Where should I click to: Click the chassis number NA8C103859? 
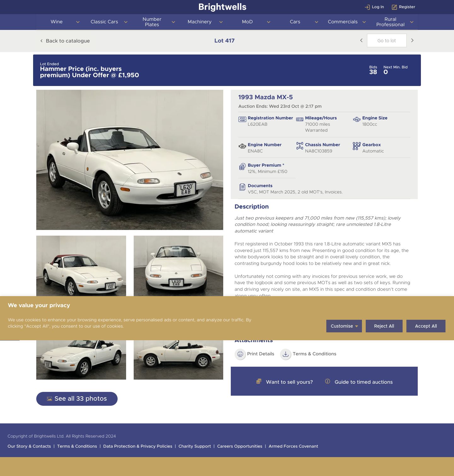click(x=318, y=151)
